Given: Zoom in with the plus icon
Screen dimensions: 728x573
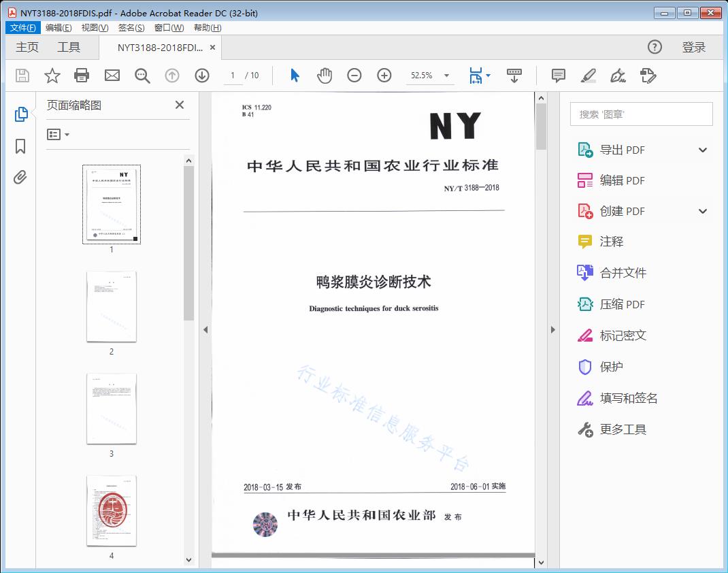Looking at the screenshot, I should [384, 76].
